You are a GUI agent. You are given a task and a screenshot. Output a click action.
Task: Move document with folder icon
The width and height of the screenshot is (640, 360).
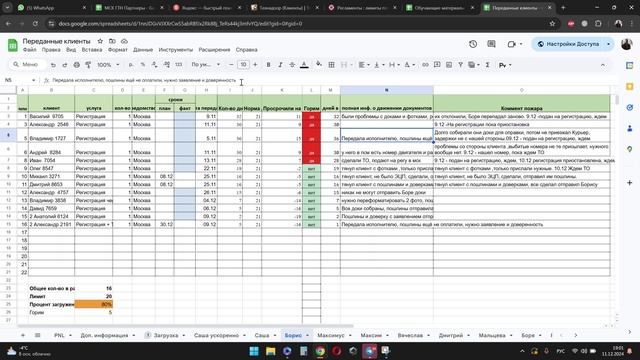(112, 41)
